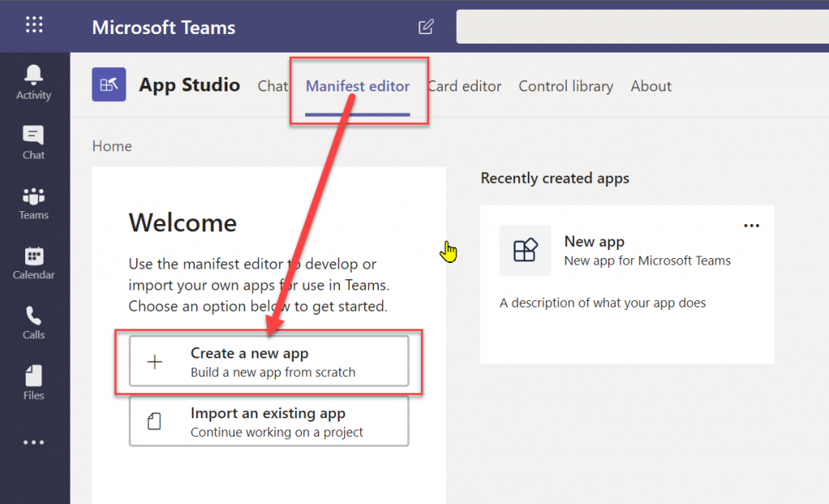Click 'A description of what your app does'

coord(602,303)
